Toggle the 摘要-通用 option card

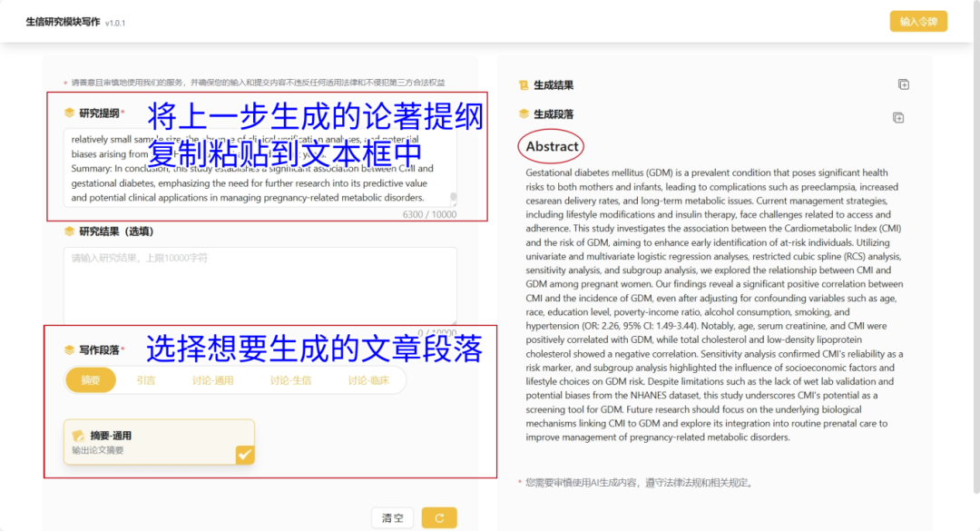pyautogui.click(x=159, y=441)
